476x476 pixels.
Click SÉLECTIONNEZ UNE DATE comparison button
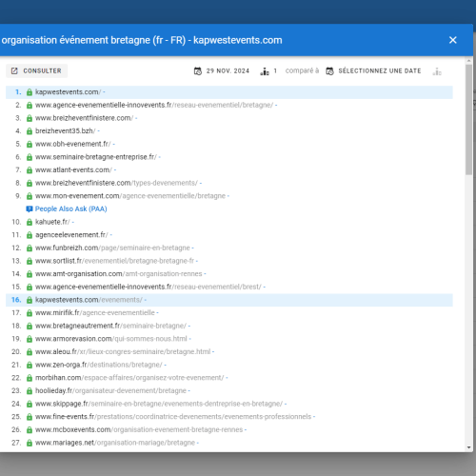coord(374,70)
